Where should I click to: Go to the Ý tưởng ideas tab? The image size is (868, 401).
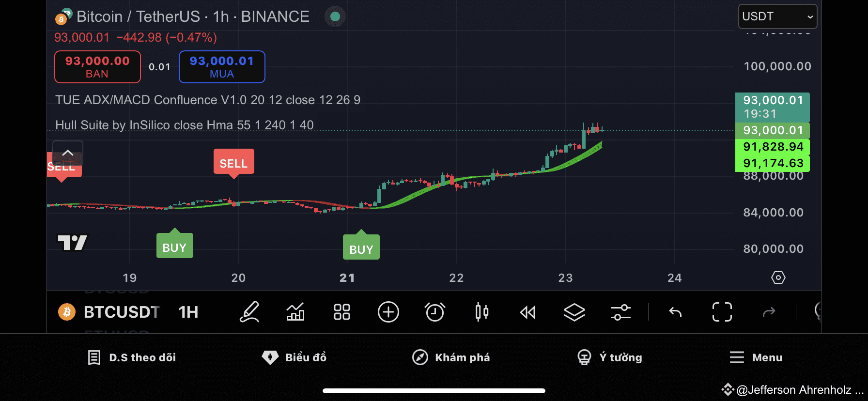(x=610, y=357)
